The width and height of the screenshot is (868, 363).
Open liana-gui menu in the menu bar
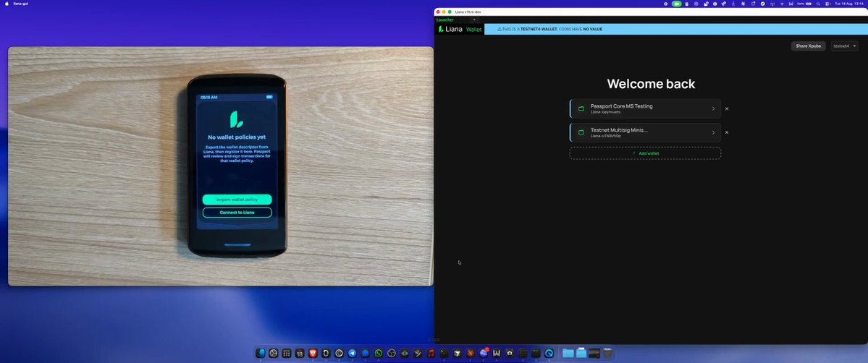pyautogui.click(x=21, y=4)
